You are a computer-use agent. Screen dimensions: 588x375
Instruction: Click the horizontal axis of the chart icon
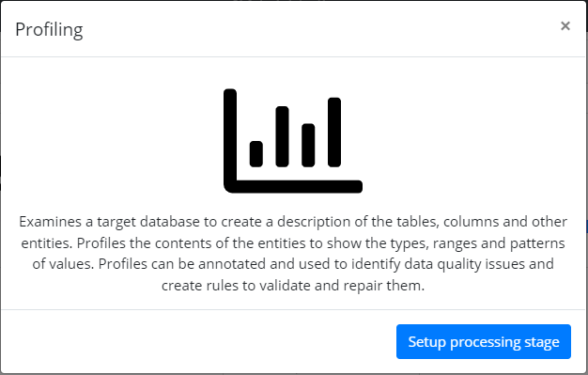293,187
